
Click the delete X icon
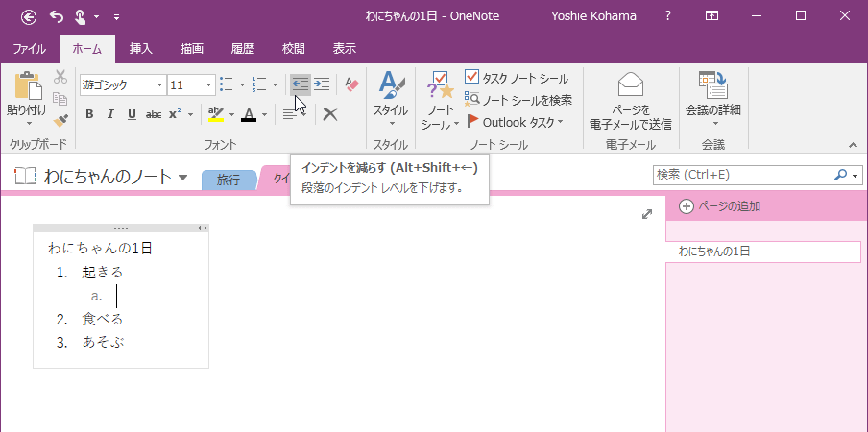tap(330, 114)
